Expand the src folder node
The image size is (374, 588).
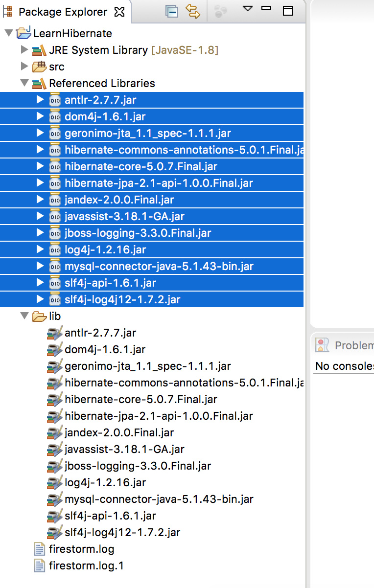[x=24, y=67]
